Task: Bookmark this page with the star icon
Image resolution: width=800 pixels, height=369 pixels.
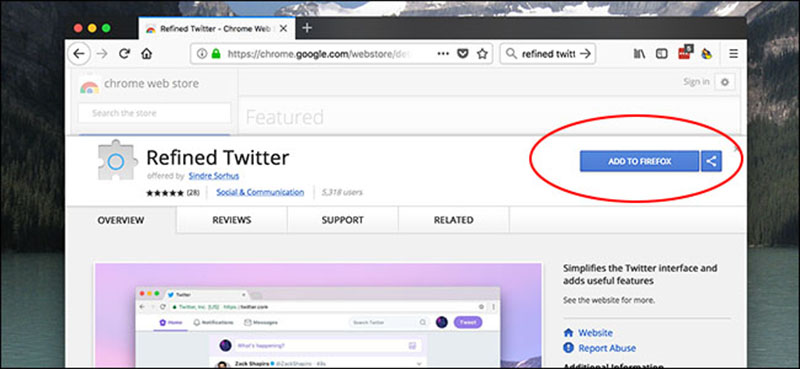Action: coord(482,54)
